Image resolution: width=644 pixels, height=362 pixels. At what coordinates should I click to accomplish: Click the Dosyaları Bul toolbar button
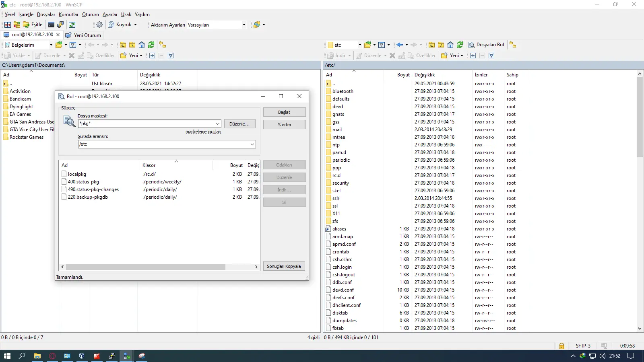pos(486,45)
